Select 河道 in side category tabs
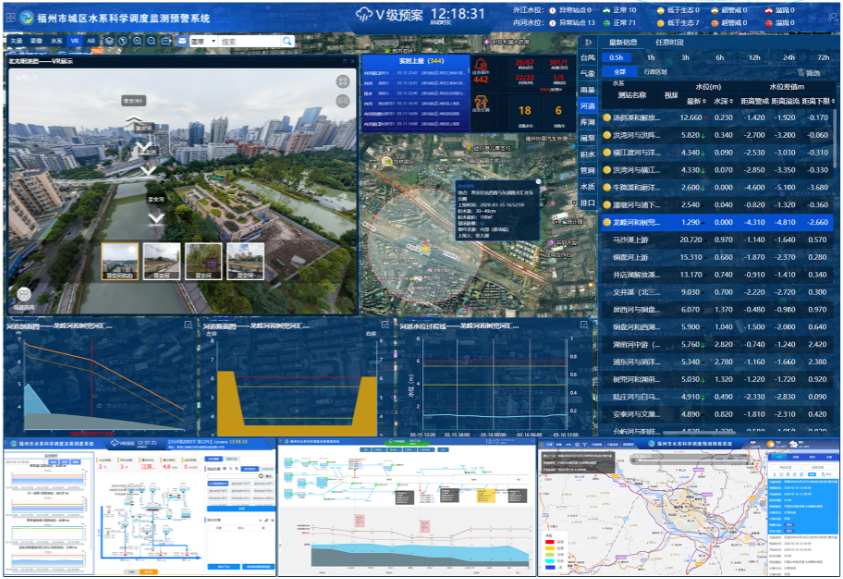This screenshot has height=579, width=843. click(x=587, y=105)
